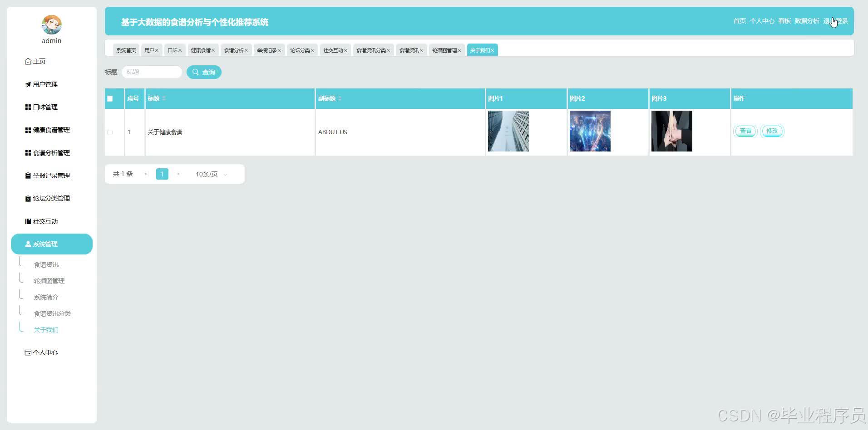Close the 用户 tab
Image resolution: width=868 pixels, height=430 pixels.
(x=157, y=50)
